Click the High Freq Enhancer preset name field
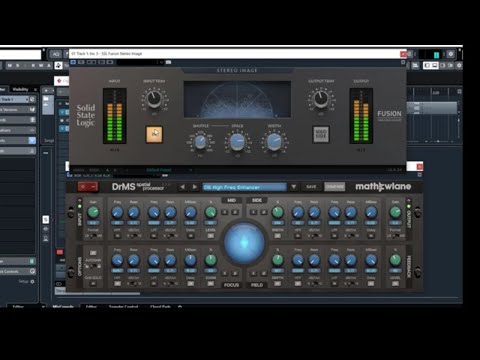This screenshot has width=480, height=360. (x=244, y=187)
